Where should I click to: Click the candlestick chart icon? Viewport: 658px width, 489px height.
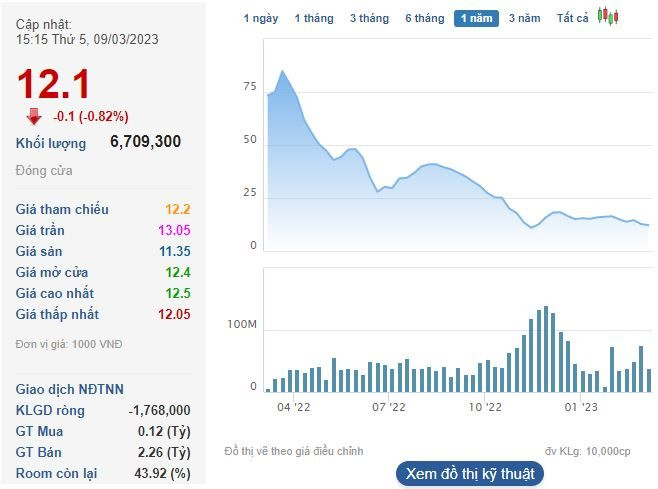pyautogui.click(x=607, y=16)
